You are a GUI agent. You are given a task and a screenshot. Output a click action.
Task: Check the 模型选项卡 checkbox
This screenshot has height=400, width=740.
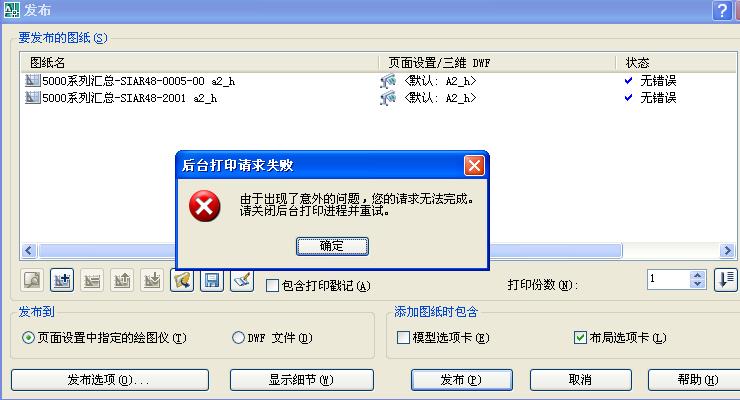[x=403, y=337]
